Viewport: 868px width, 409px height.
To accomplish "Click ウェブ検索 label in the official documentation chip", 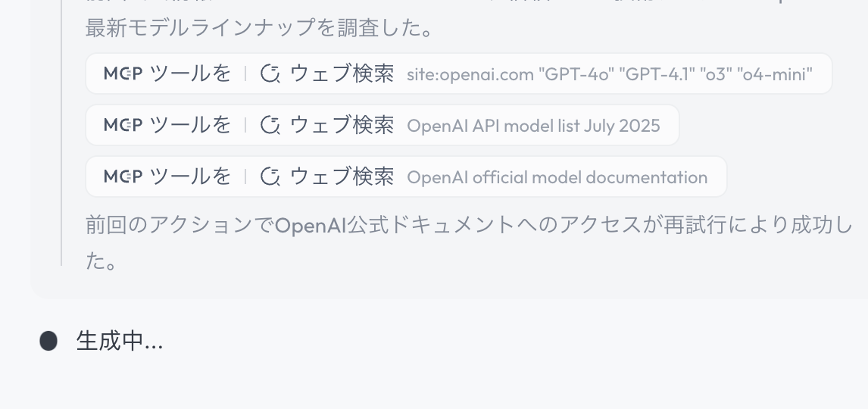I will (342, 176).
